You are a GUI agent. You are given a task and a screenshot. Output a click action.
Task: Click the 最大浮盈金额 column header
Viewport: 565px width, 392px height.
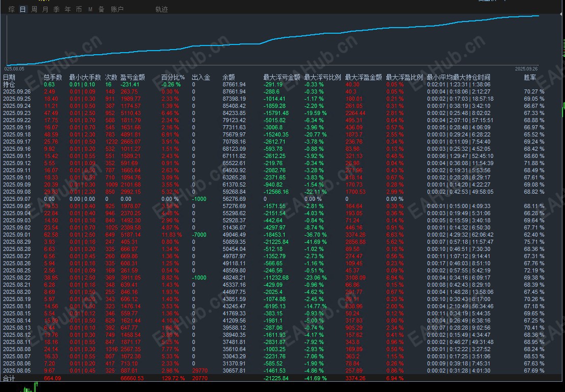click(364, 77)
